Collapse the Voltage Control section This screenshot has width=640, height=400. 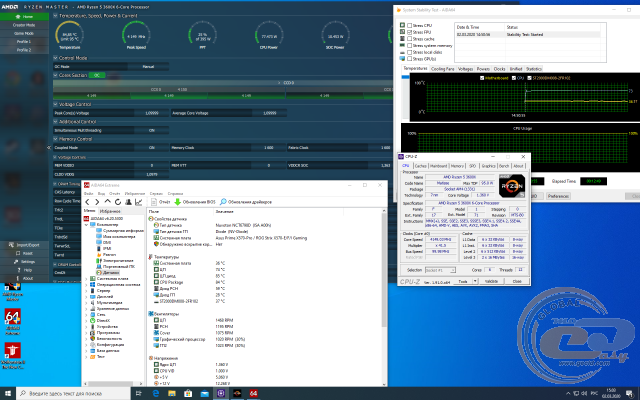point(56,104)
